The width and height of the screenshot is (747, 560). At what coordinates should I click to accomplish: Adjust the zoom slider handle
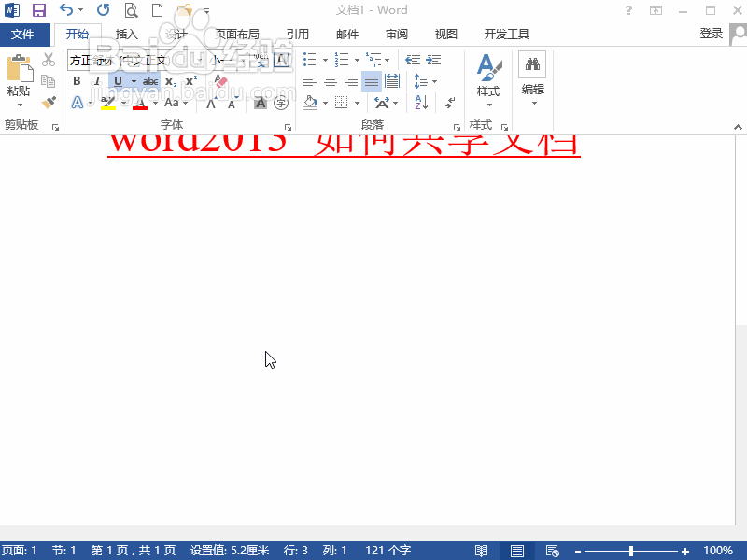tap(631, 552)
